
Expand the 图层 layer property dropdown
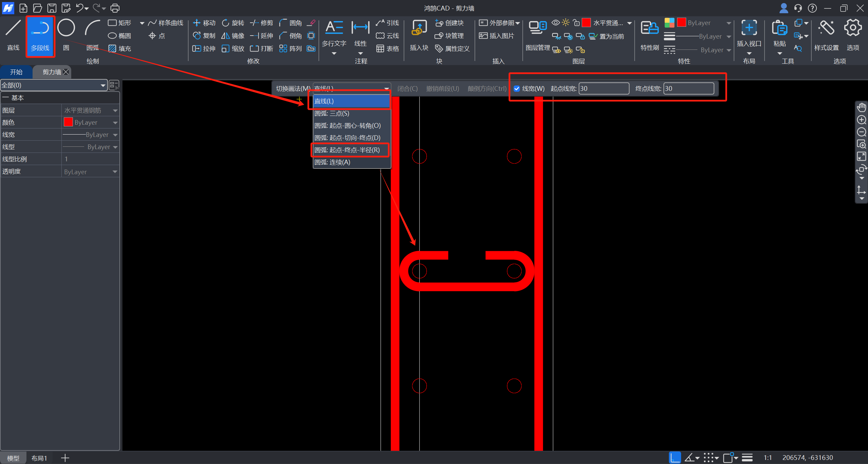[x=115, y=110]
